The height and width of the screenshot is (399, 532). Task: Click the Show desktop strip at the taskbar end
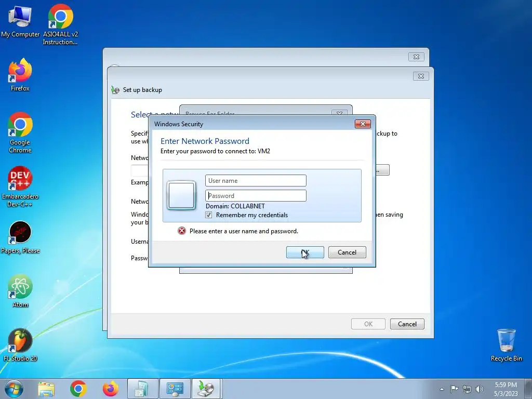528,389
